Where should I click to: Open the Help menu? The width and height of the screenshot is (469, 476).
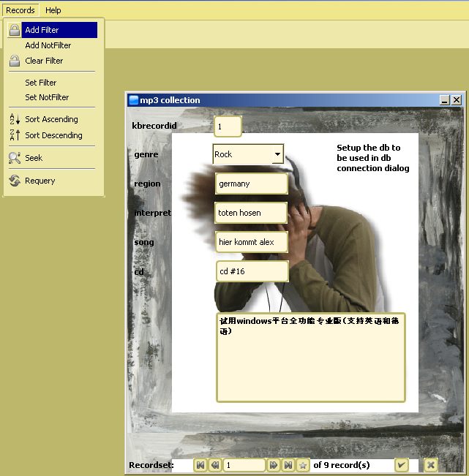(x=53, y=10)
